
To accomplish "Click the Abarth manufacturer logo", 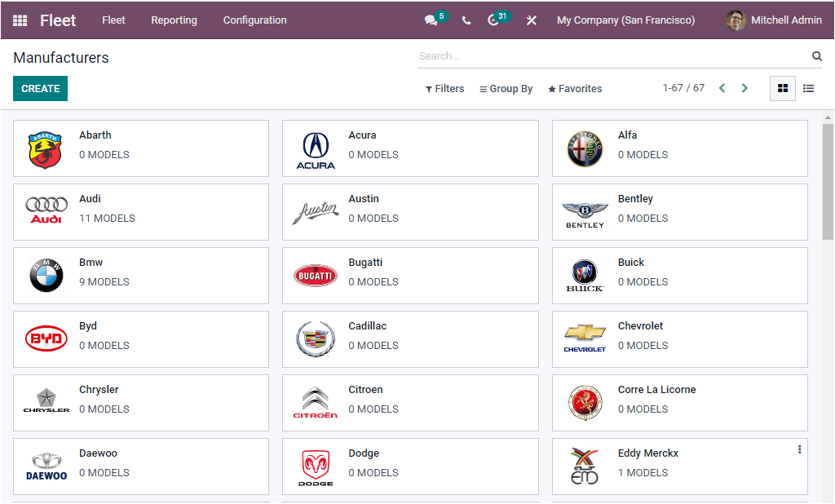I will point(46,148).
